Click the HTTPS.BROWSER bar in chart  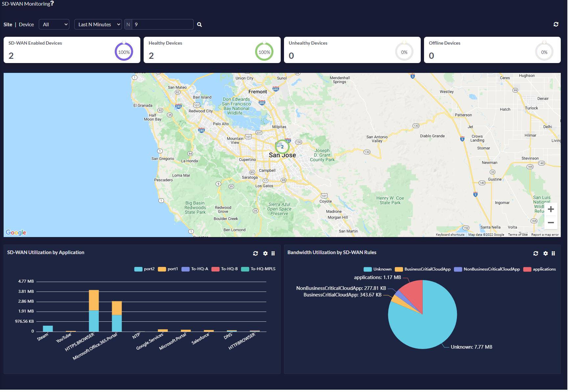click(94, 311)
